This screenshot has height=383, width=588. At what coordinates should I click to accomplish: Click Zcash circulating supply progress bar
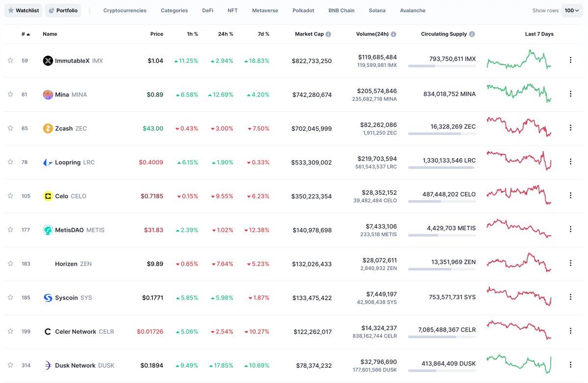pyautogui.click(x=441, y=133)
